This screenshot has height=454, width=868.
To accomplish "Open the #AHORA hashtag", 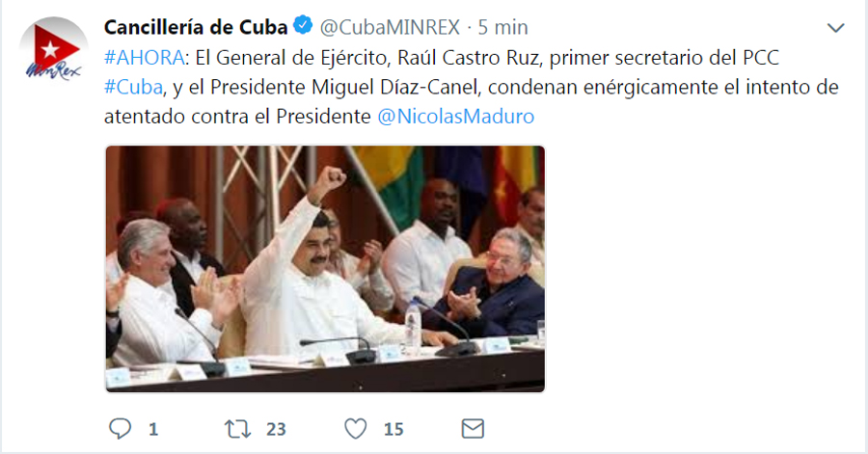I will pyautogui.click(x=144, y=58).
